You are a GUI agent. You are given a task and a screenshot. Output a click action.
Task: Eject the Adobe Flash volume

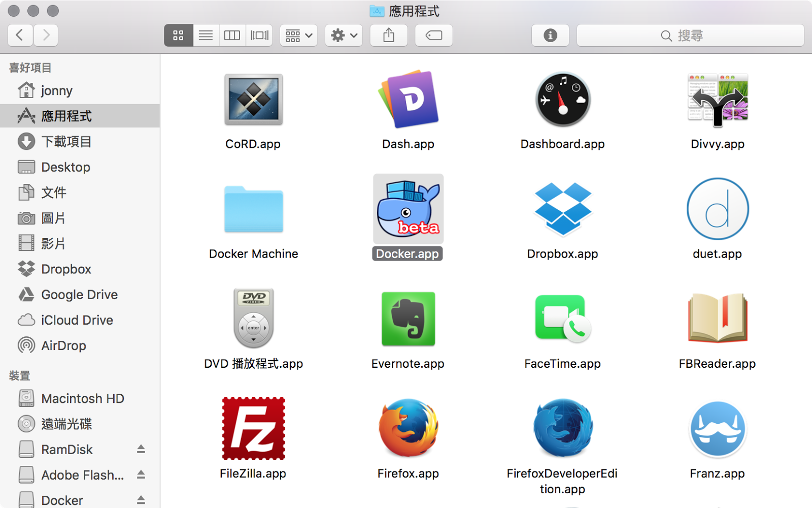click(x=141, y=474)
